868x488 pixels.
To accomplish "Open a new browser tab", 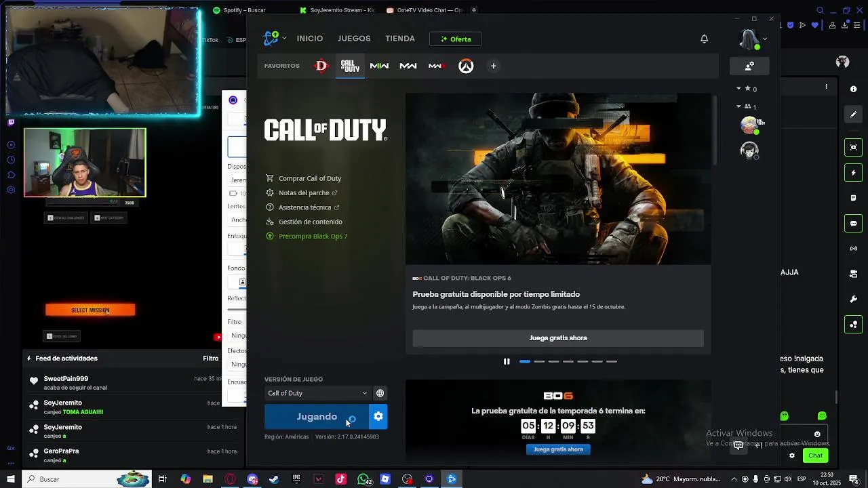I will [x=474, y=10].
